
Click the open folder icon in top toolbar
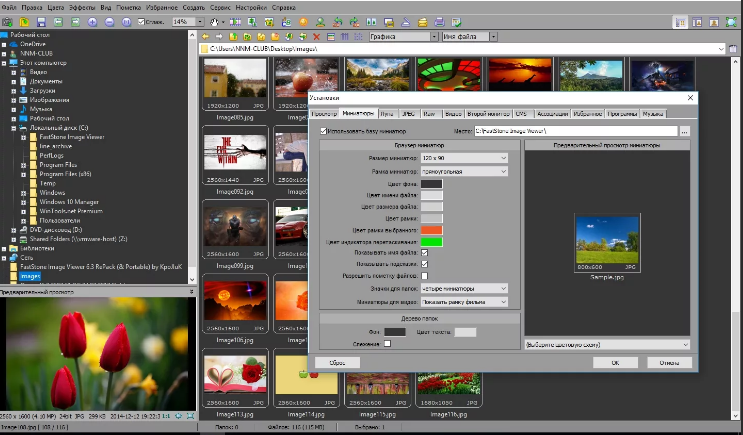tap(23, 21)
